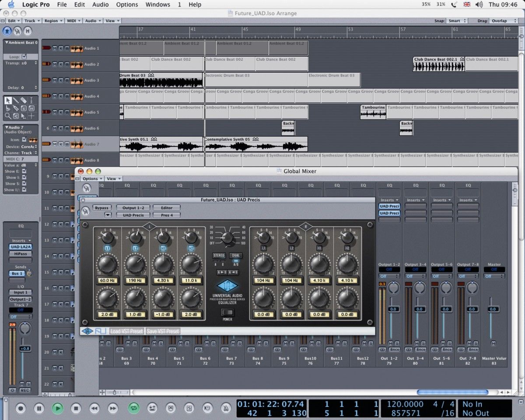
Task: Click the Output 1-2 volume fader
Action: (x=393, y=309)
